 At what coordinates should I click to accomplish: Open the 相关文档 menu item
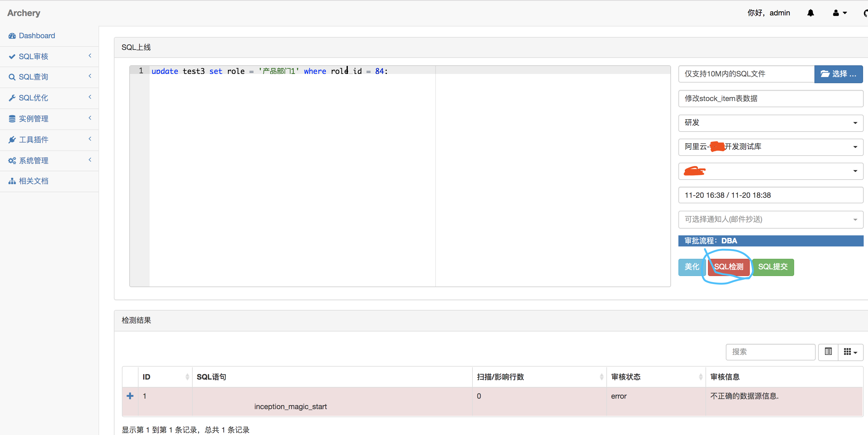34,181
